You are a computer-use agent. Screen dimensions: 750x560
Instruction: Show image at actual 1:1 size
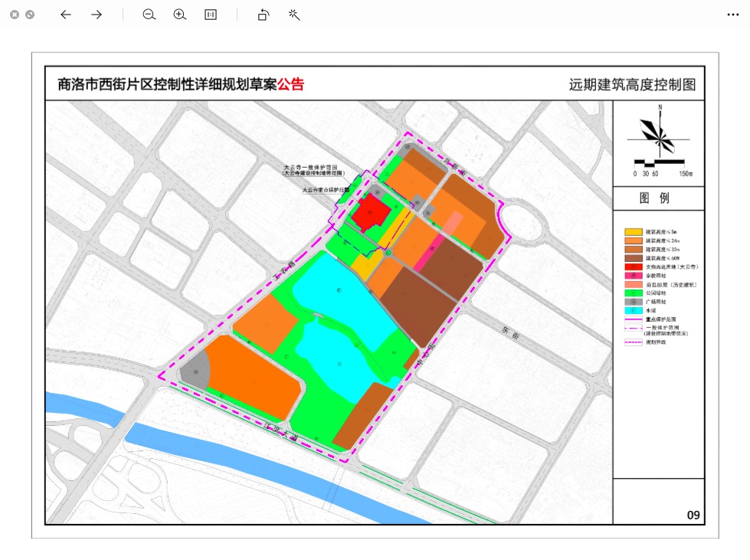211,15
